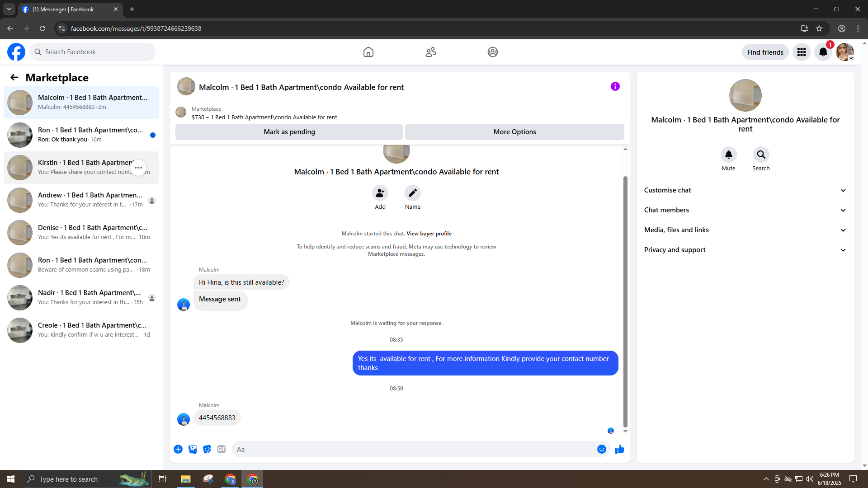Go to the Home feed icon
This screenshot has height=488, width=868.
[x=368, y=52]
